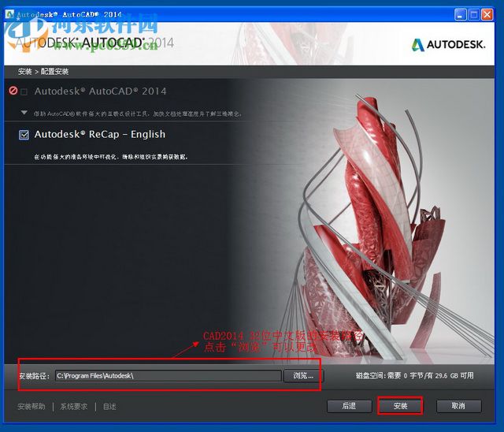Click the red prohibited icon beside AutoCAD 2014

13,91
